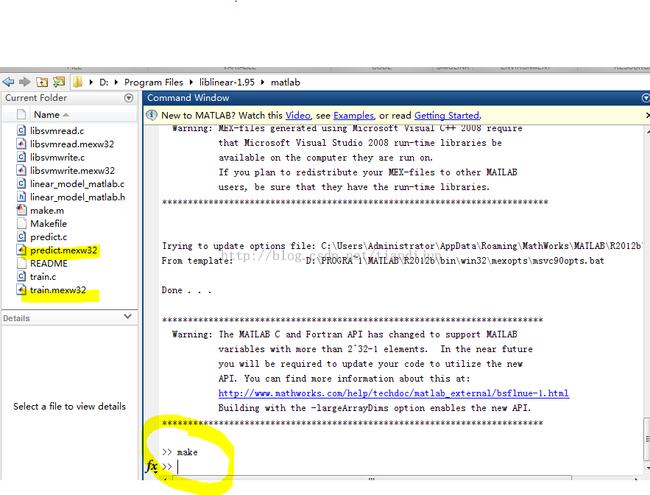Click the linear_model_matlab.h header icon
Screen dimensions: 650x495
point(21,197)
